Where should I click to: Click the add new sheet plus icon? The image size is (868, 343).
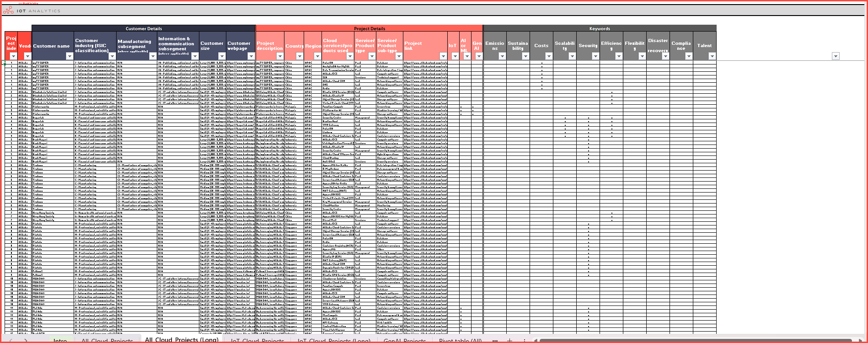click(509, 340)
